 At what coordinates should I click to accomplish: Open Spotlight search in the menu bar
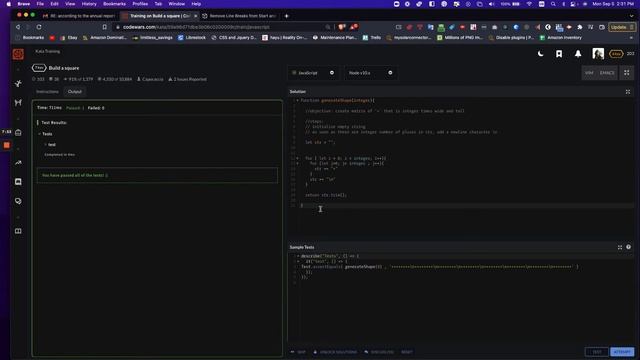coord(553,4)
